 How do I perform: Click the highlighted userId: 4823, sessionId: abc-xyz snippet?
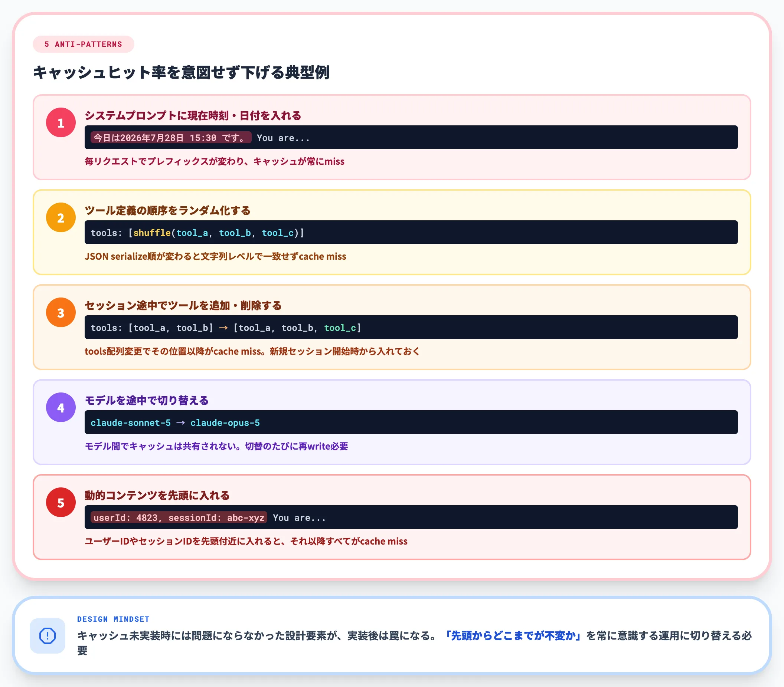[x=179, y=517]
